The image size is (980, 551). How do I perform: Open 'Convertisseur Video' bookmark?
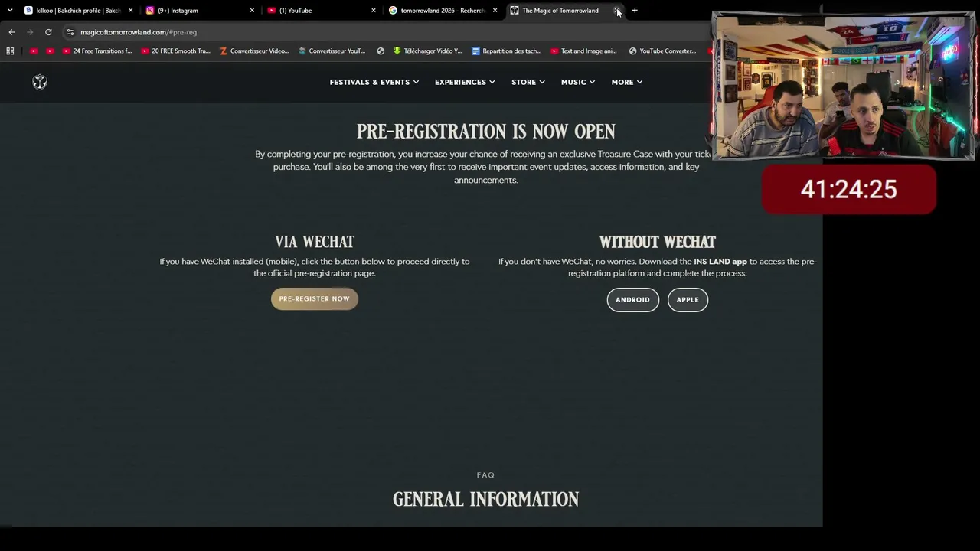coord(254,51)
